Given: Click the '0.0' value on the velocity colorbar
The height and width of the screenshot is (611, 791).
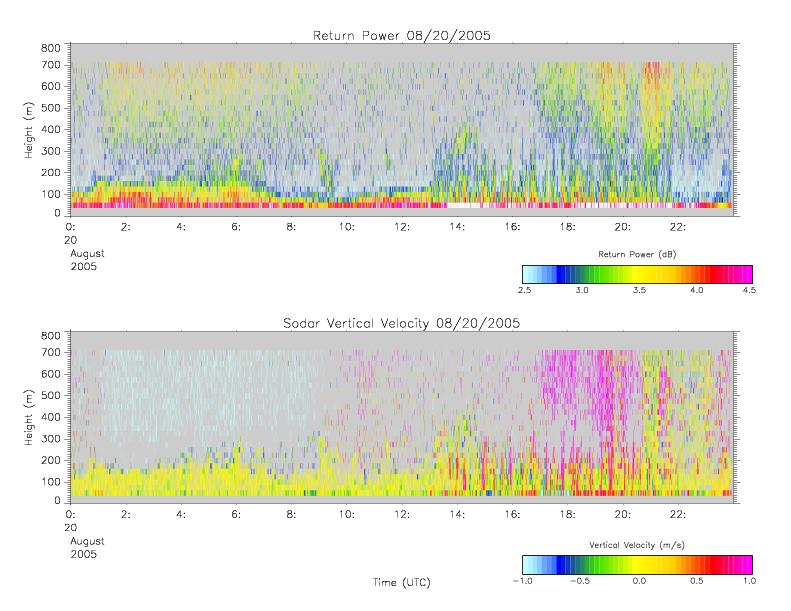Looking at the screenshot, I should coord(639,581).
